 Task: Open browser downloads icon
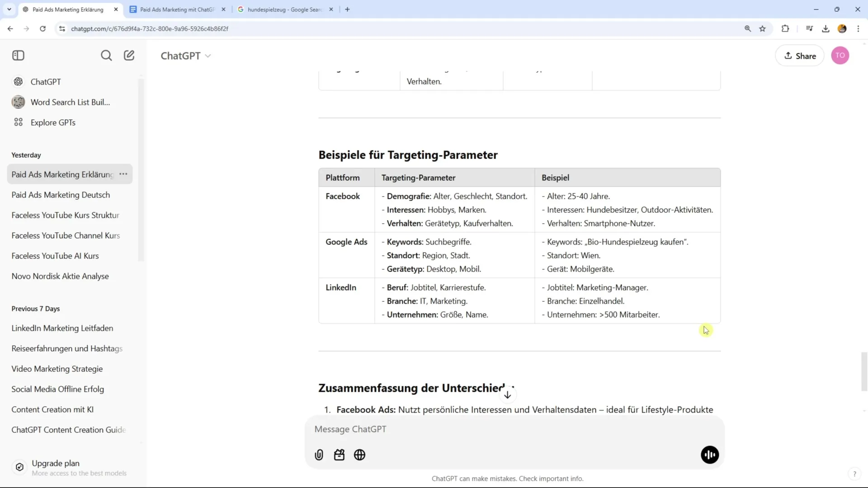826,28
